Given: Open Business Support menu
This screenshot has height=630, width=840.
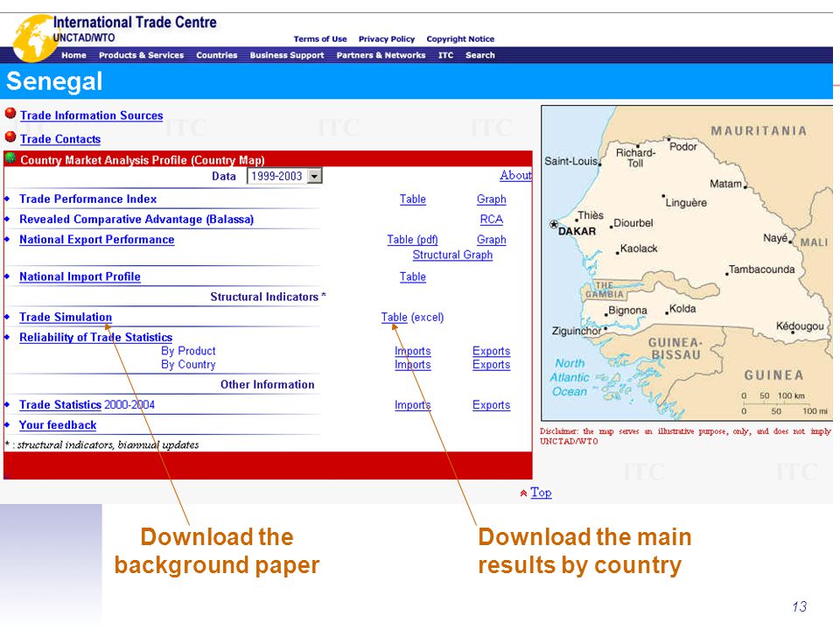Looking at the screenshot, I should click(x=287, y=55).
